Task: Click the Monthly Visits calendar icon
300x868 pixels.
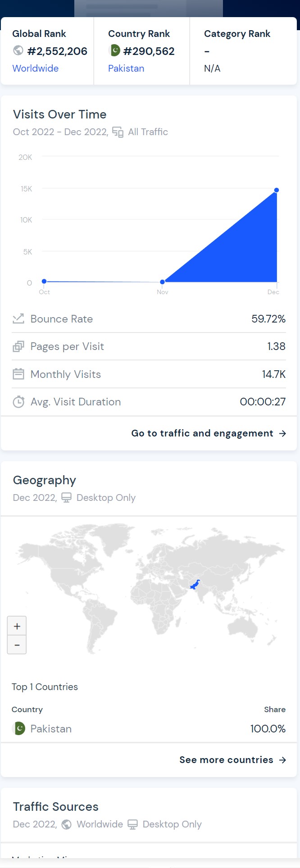Action: click(18, 374)
